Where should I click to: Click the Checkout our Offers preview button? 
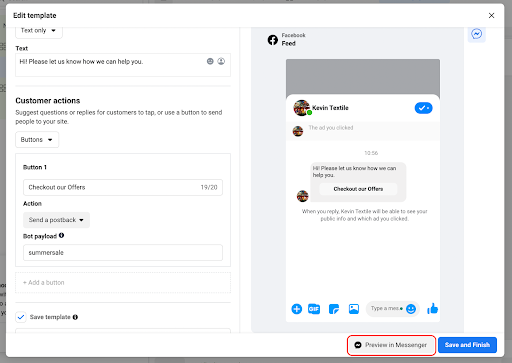(x=358, y=189)
